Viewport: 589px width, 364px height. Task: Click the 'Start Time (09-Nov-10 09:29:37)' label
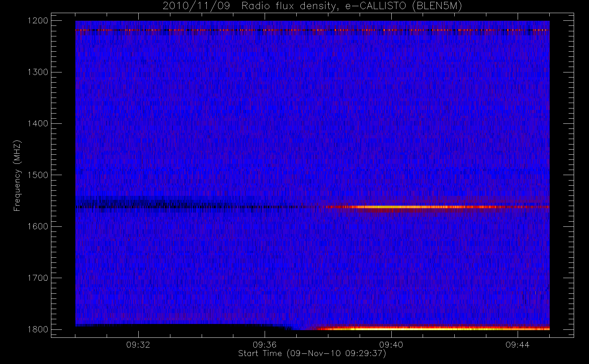point(312,353)
